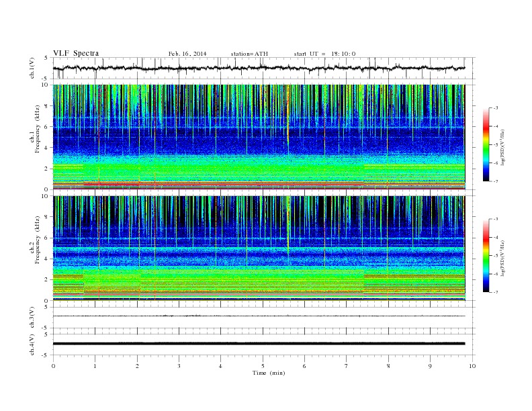532x411 pixels.
Task: Click the "8" kHz tick on the ch.1 frequency axis
Action: pos(47,106)
